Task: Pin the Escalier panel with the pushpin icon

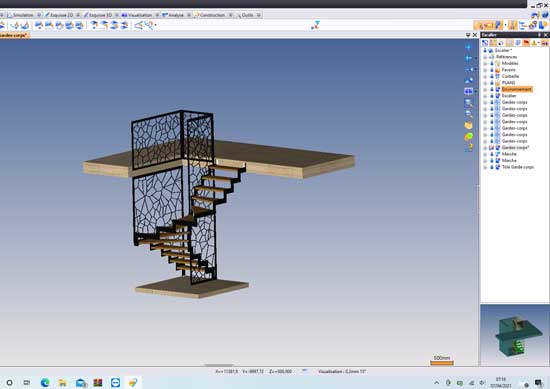Action: [x=539, y=35]
